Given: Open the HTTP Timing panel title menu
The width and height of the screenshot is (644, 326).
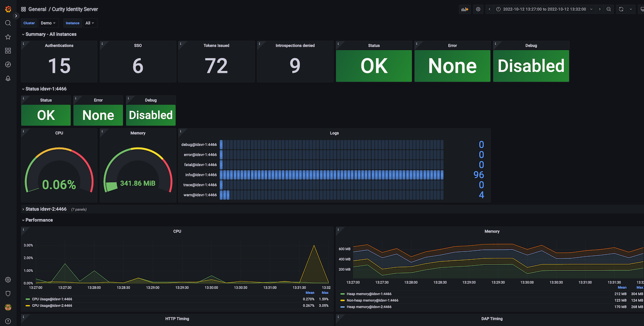Looking at the screenshot, I should [x=177, y=319].
